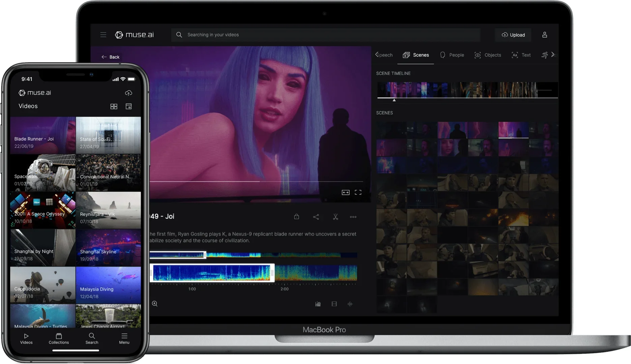Screen dimensions: 631x364
Task: Click the video progress bar
Action: pos(256,182)
